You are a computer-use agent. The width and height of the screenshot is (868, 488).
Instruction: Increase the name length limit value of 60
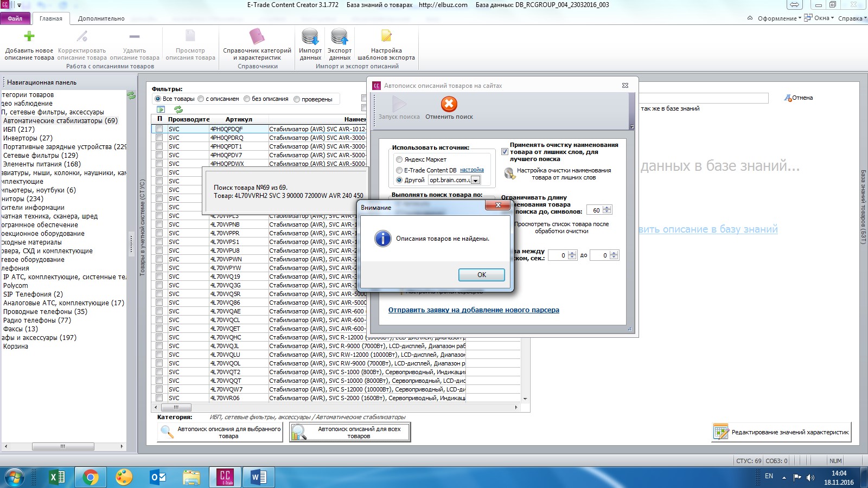pos(607,208)
